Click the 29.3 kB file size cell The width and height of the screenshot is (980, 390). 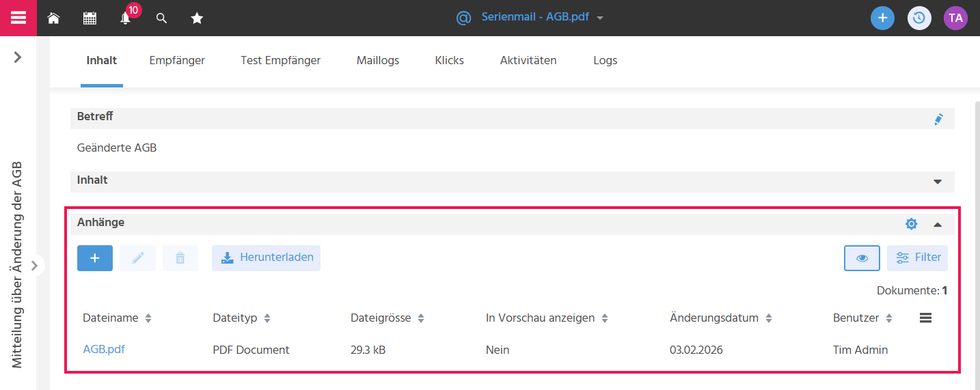(x=368, y=350)
